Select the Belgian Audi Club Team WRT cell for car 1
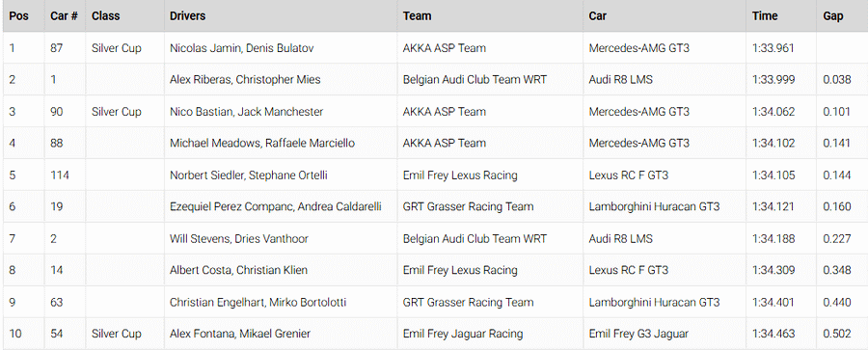 pyautogui.click(x=489, y=80)
